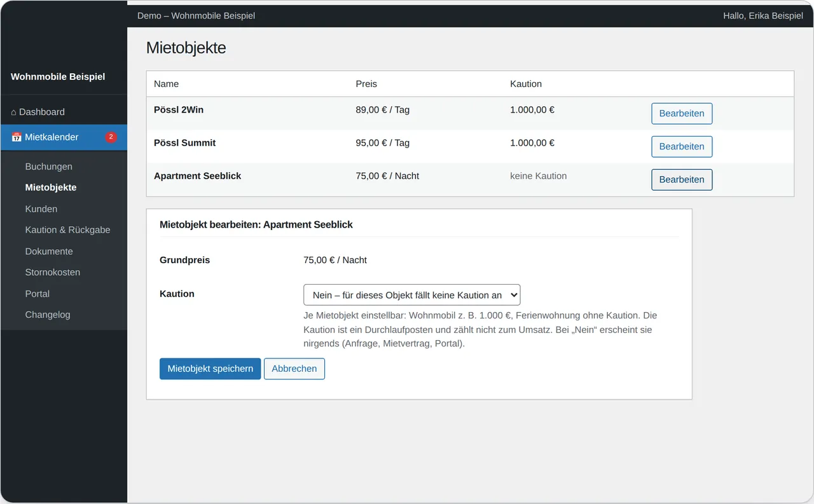
Task: Go to Kunden in the sidebar
Action: point(41,209)
